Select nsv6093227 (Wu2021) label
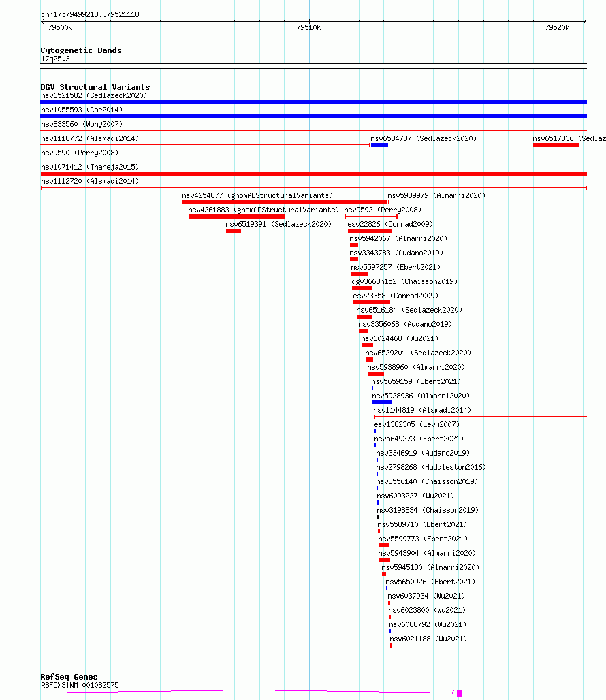This screenshot has width=606, height=700. pyautogui.click(x=415, y=495)
